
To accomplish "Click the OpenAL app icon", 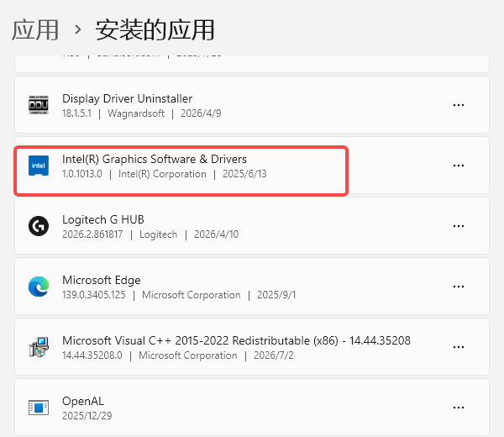I will tap(39, 408).
